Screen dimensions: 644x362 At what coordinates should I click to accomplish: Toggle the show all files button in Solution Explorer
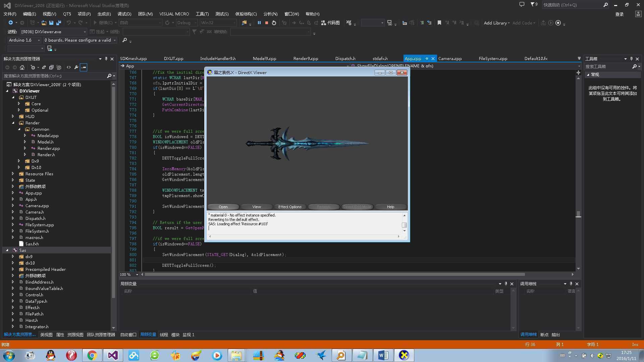click(59, 67)
